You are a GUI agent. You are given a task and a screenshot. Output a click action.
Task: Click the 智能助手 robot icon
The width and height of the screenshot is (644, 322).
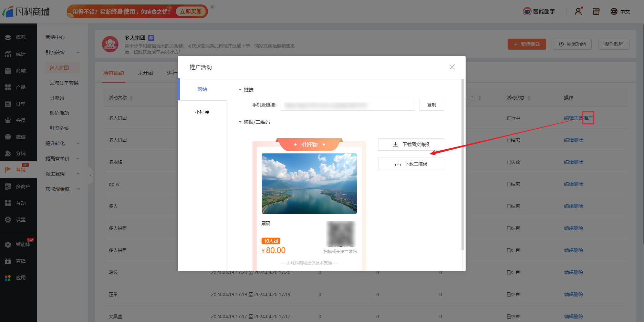coord(527,11)
